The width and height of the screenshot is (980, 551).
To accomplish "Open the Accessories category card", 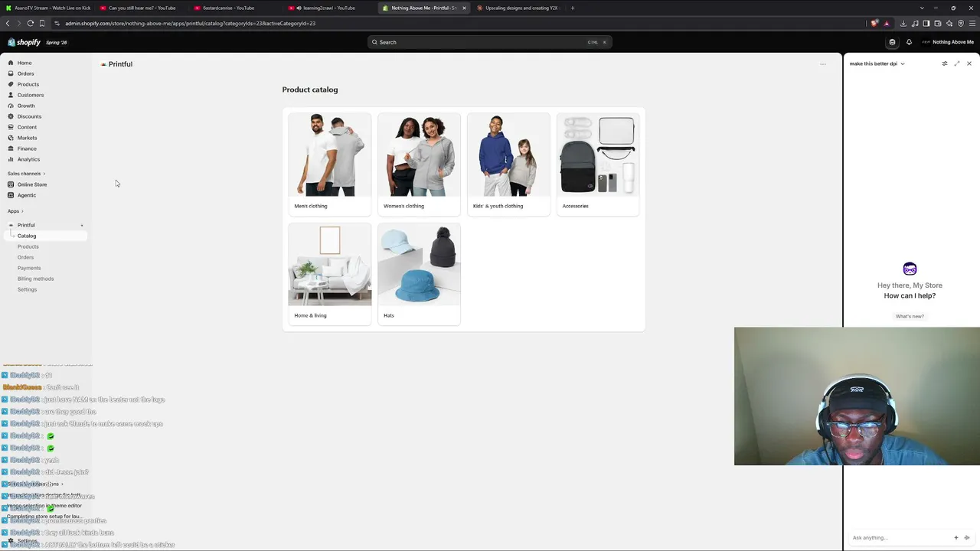I will [x=598, y=164].
